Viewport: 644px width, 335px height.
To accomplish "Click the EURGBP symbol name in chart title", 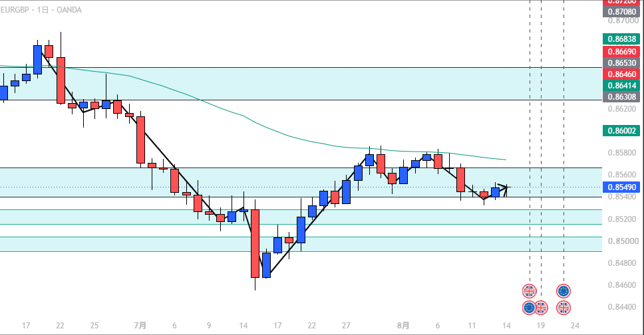I will point(15,9).
